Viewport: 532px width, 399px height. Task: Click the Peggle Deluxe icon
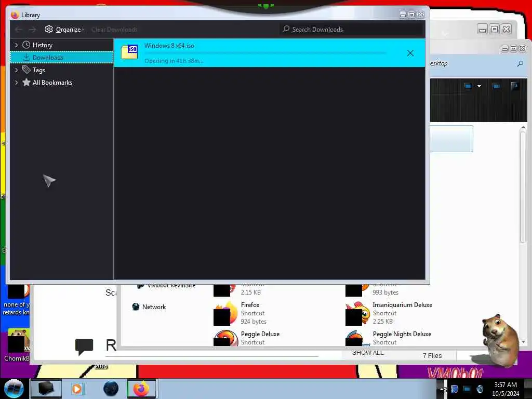coord(225,338)
